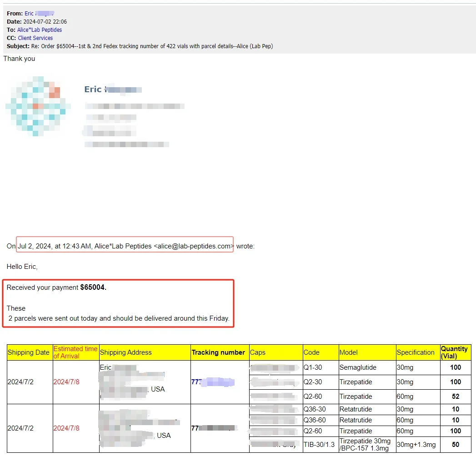The width and height of the screenshot is (476, 456).
Task: Select the quantity cell showing 52
Action: (456, 397)
